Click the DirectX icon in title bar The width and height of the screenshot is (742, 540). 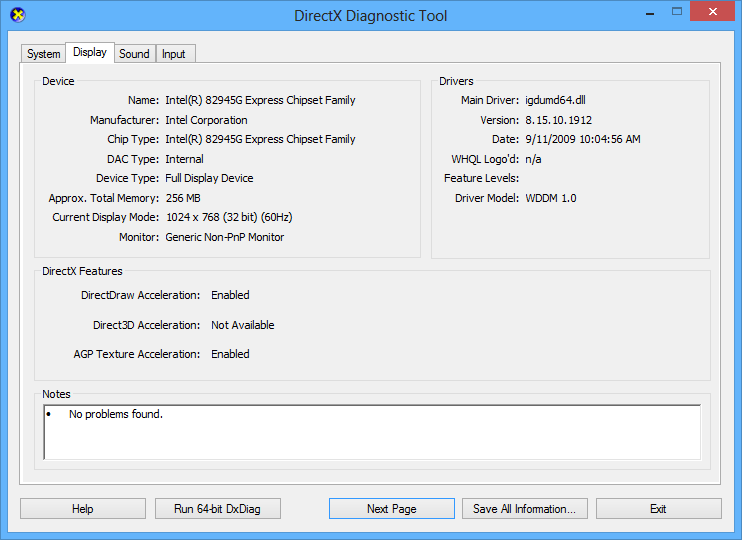(x=18, y=16)
